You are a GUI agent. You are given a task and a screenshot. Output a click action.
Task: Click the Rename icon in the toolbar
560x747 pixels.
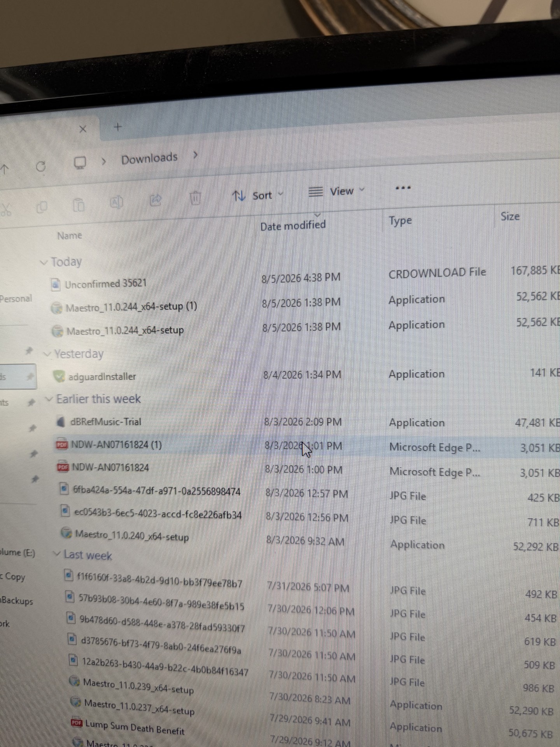pos(117,202)
